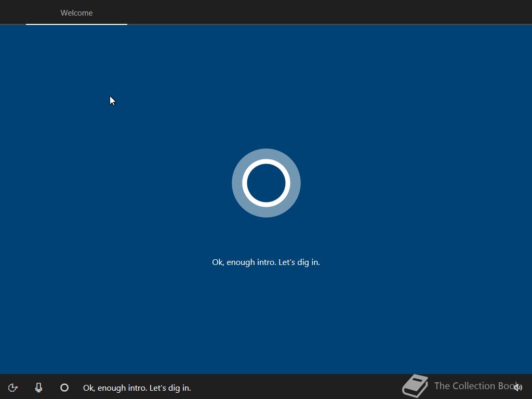This screenshot has height=399, width=532.
Task: Toggle the microphone icon
Action: tap(38, 388)
